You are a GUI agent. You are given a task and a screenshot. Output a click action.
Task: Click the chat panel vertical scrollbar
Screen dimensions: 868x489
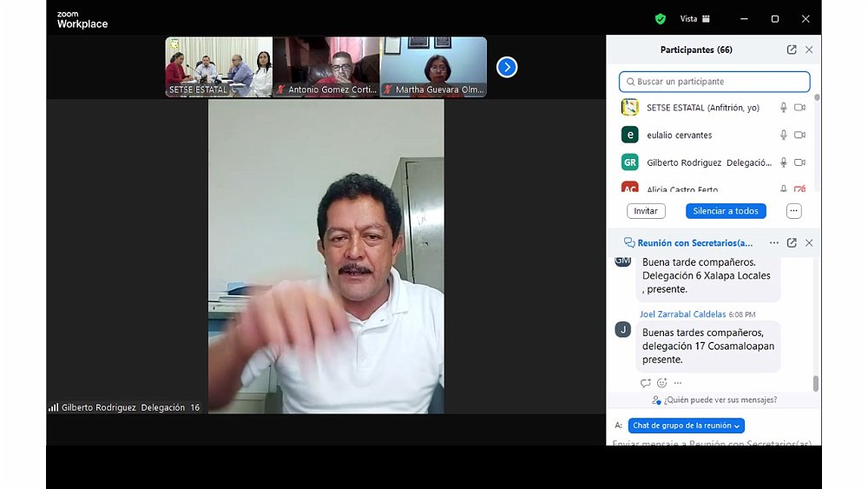(815, 383)
